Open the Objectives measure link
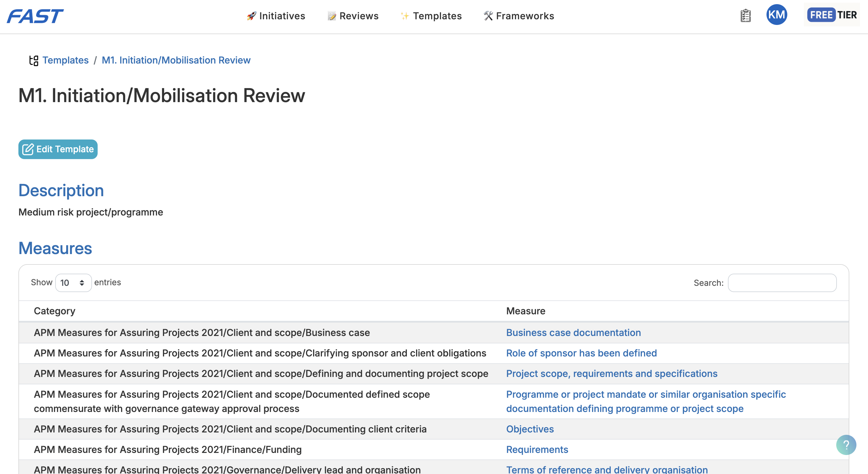The width and height of the screenshot is (868, 474). (x=530, y=429)
